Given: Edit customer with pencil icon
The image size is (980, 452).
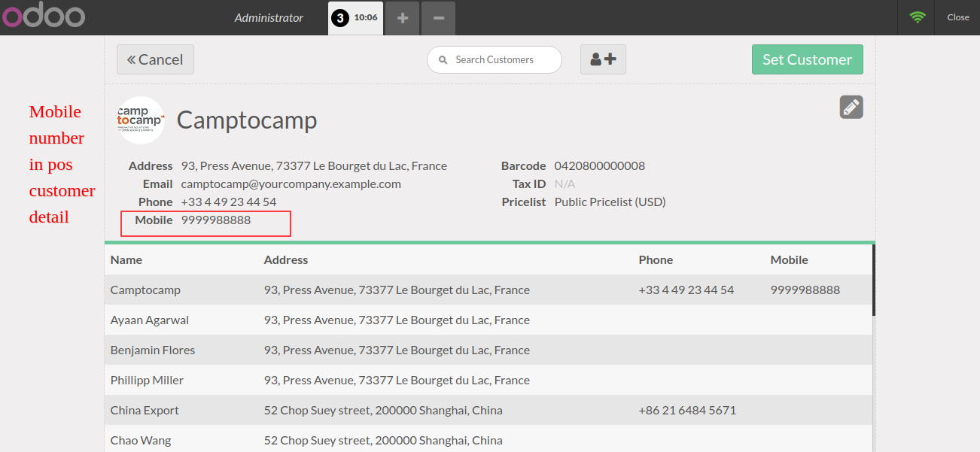Looking at the screenshot, I should coord(851,107).
